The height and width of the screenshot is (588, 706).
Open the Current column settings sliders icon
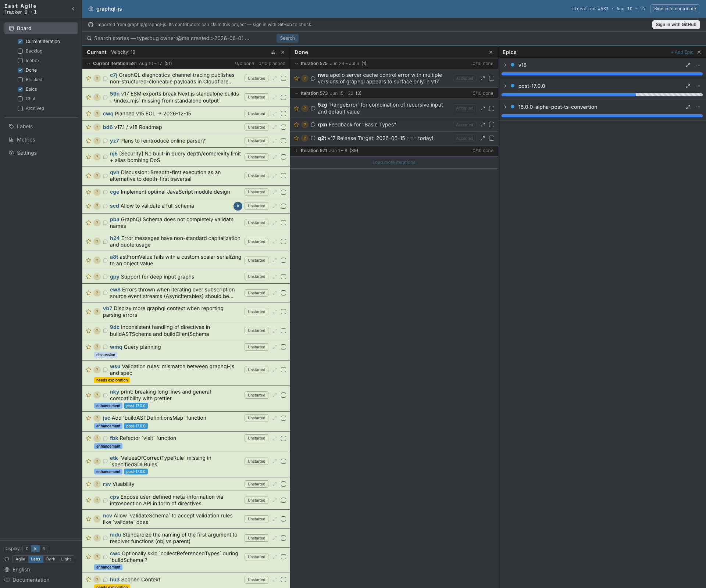(x=273, y=52)
